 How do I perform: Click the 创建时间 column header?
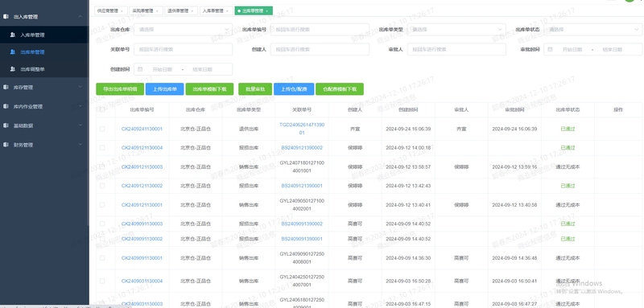click(408, 109)
